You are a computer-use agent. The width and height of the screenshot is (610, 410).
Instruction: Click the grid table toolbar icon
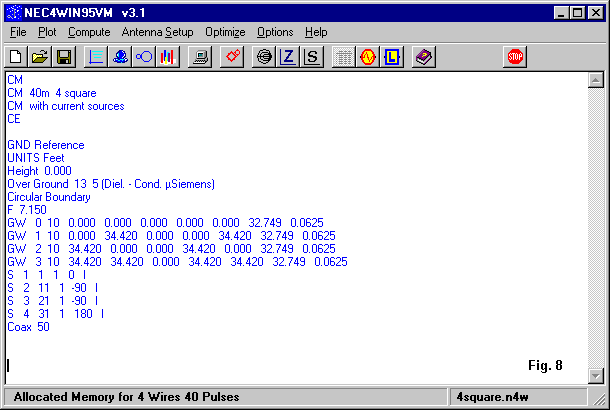[x=343, y=57]
